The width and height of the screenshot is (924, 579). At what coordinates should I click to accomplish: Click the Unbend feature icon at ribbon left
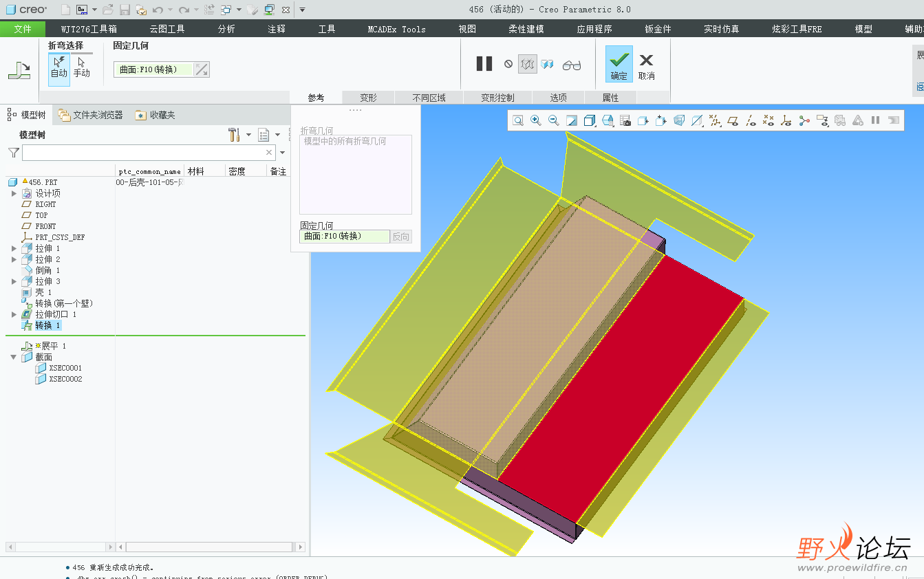point(19,70)
